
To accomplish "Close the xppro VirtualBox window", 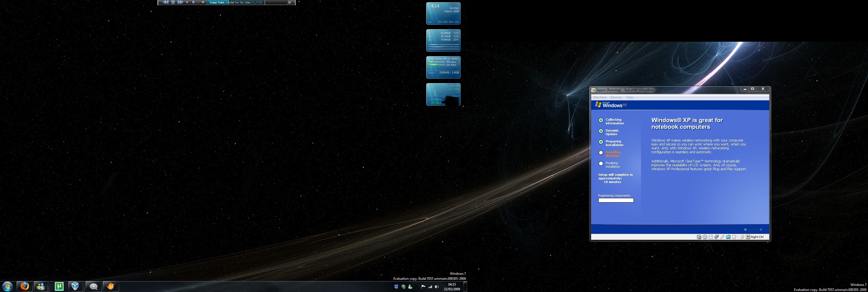I will click(763, 89).
